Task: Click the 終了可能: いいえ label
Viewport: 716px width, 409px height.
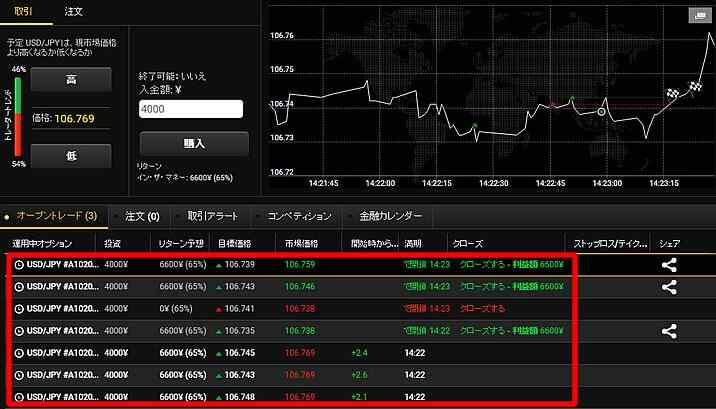Action: pos(173,76)
